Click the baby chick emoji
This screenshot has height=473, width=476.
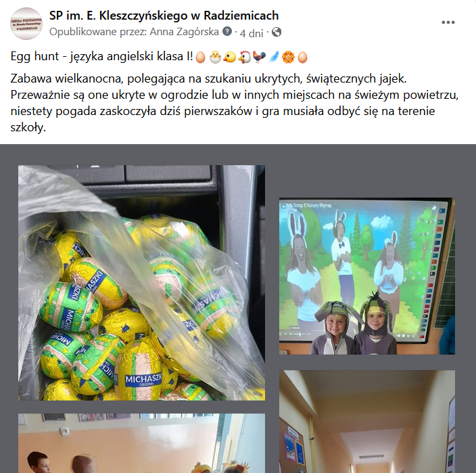click(230, 57)
